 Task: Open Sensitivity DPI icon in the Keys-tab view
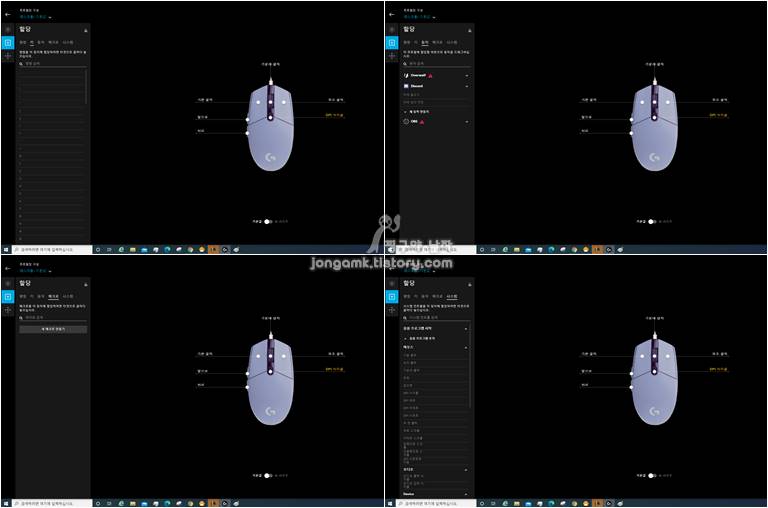[8, 56]
